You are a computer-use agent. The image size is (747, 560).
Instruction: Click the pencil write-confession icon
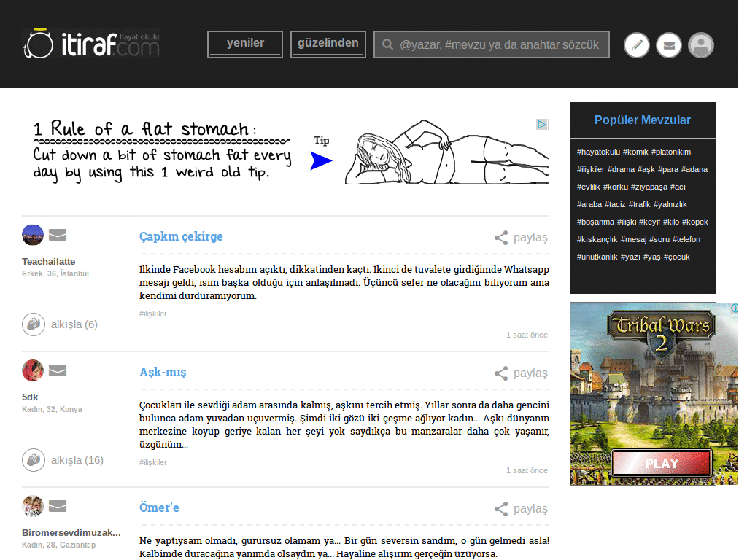[636, 45]
